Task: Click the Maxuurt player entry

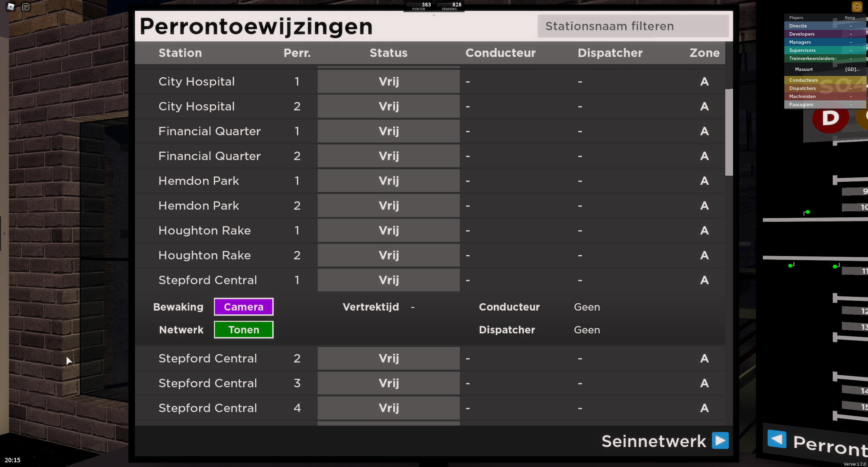Action: pyautogui.click(x=804, y=69)
